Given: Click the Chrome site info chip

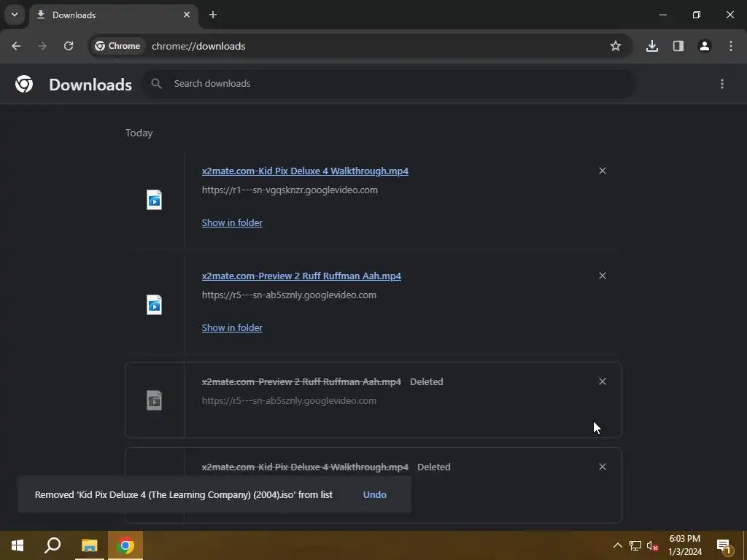Looking at the screenshot, I should coord(117,46).
